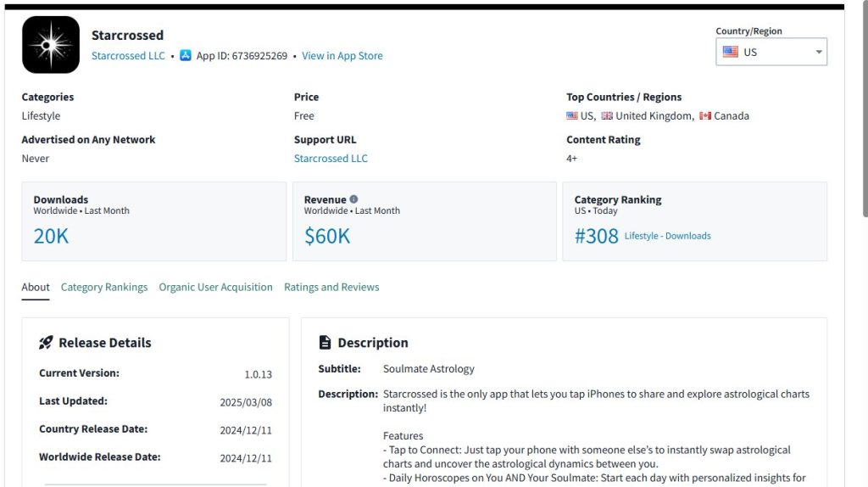Click the US flag in Country/Region selector
The height and width of the screenshot is (487, 868).
tap(731, 52)
